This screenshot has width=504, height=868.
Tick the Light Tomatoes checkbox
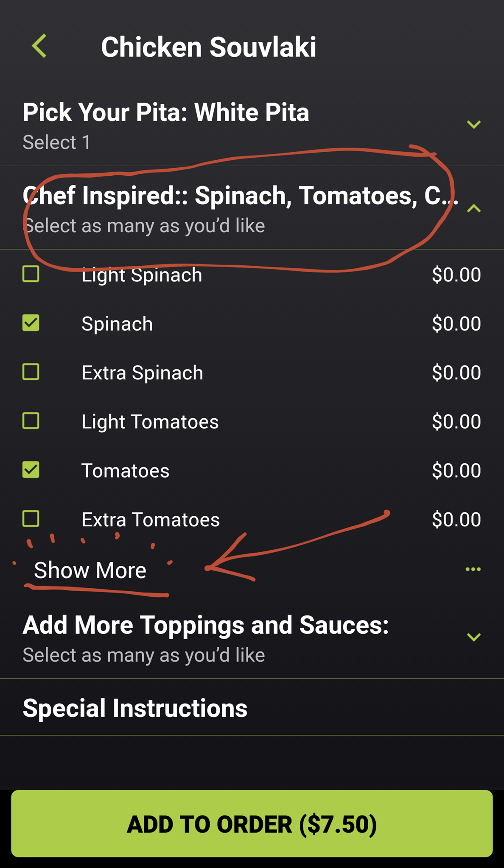coord(31,421)
